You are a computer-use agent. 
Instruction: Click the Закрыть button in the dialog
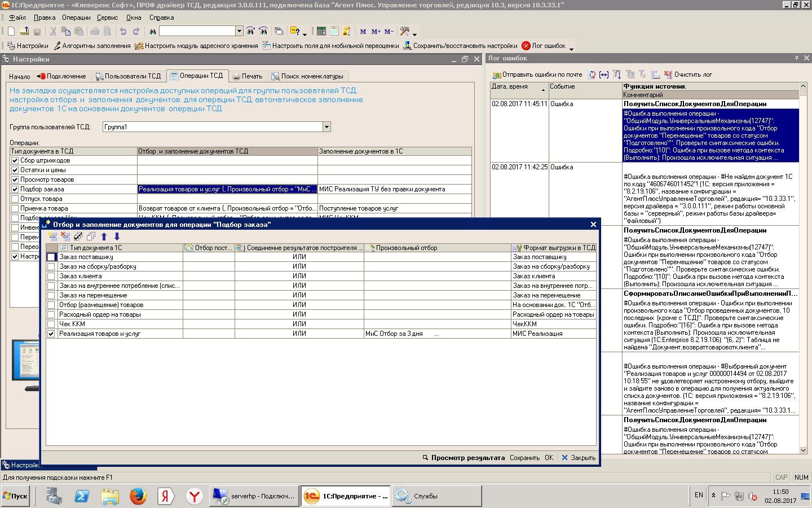579,458
